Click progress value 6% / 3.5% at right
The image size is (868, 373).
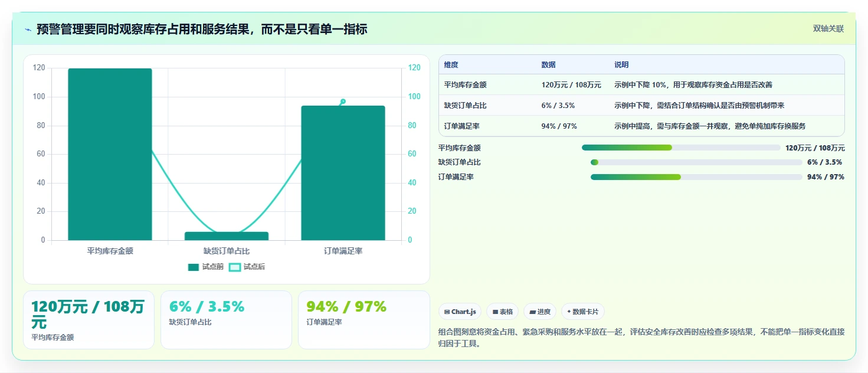coord(824,162)
